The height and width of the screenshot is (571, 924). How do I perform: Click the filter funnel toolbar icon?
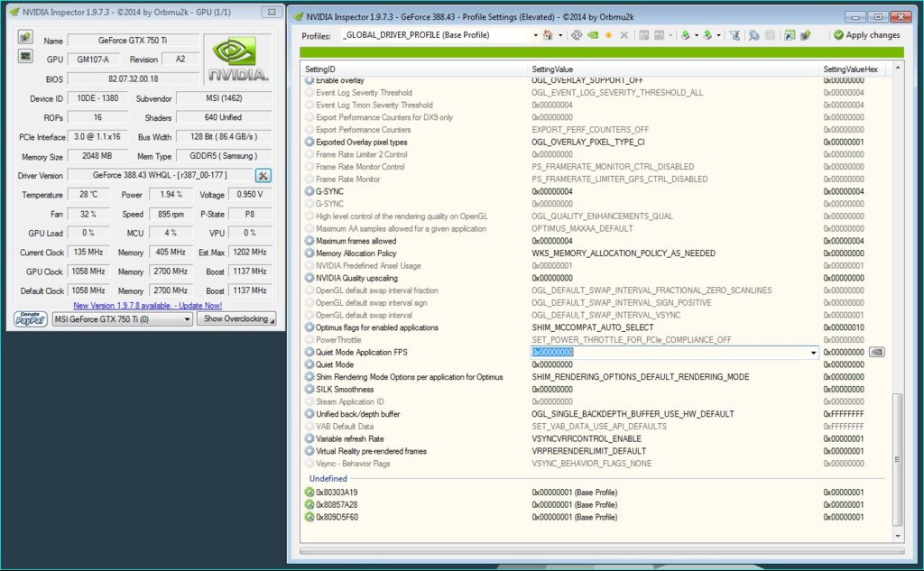pyautogui.click(x=735, y=35)
